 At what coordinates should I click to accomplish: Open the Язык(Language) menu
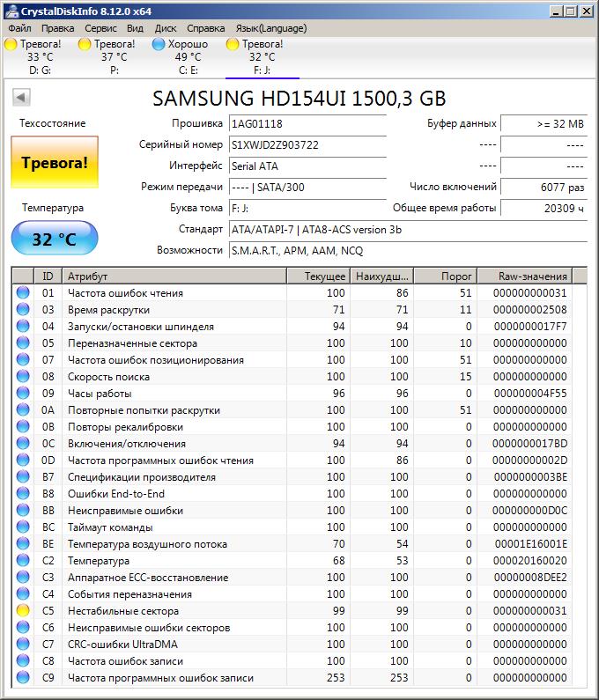pos(271,28)
